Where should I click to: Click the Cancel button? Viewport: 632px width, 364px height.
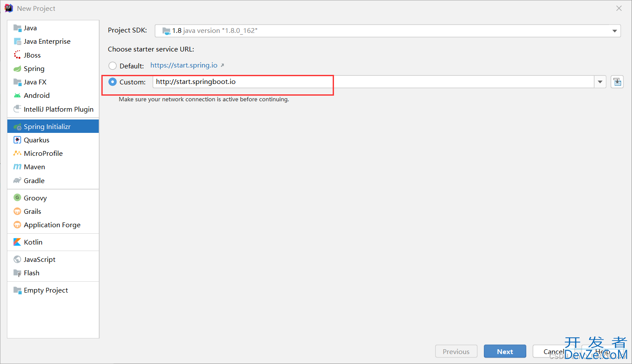click(554, 351)
